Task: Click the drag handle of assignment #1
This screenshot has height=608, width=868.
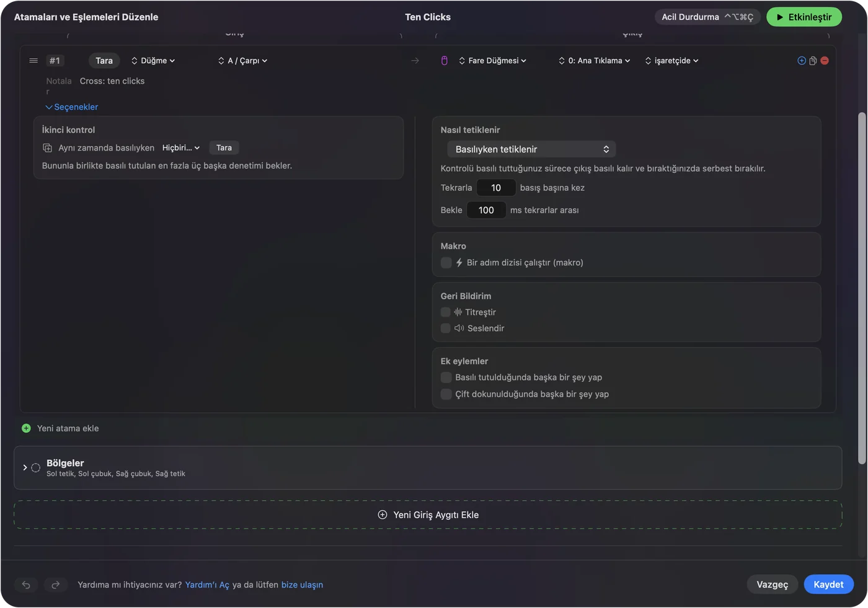Action: point(33,61)
